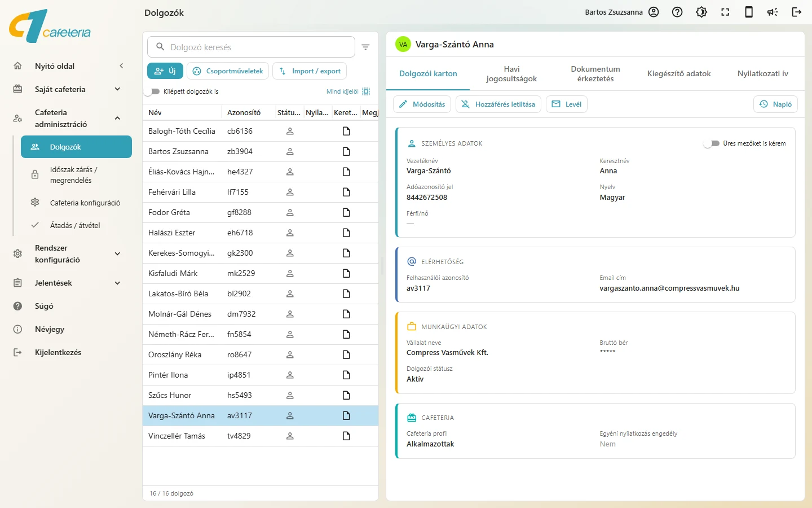
Task: Open Import / export menu
Action: 310,71
